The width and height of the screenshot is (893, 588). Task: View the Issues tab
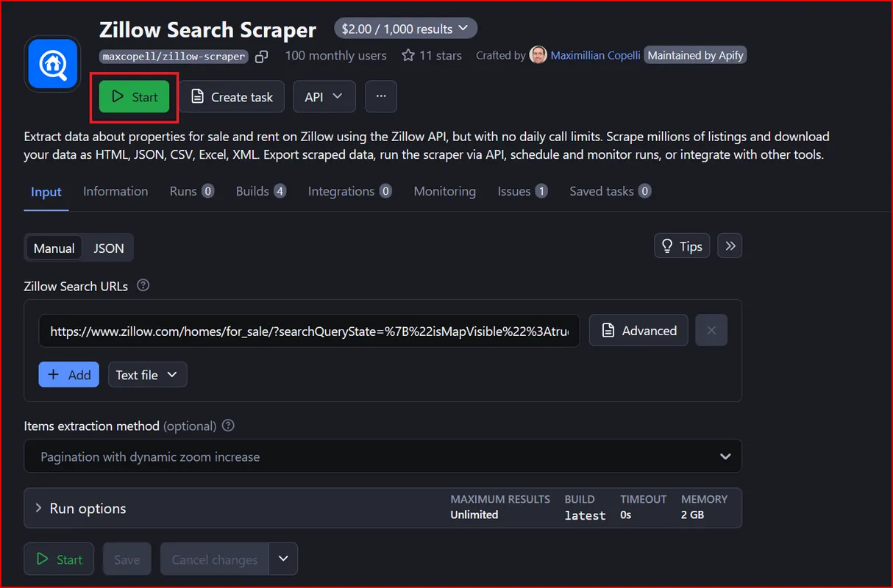point(523,191)
